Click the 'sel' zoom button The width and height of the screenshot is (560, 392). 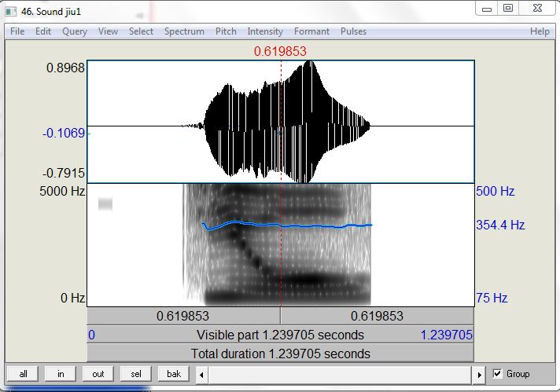pyautogui.click(x=136, y=374)
